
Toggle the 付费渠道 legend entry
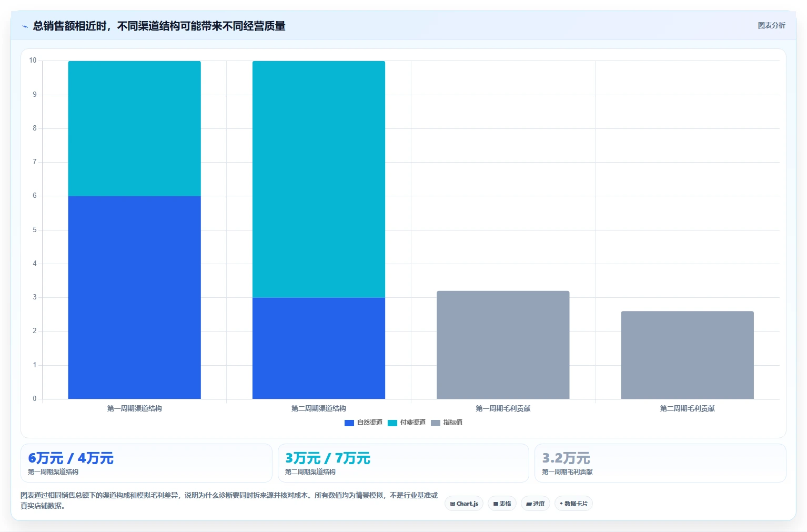[x=407, y=423]
